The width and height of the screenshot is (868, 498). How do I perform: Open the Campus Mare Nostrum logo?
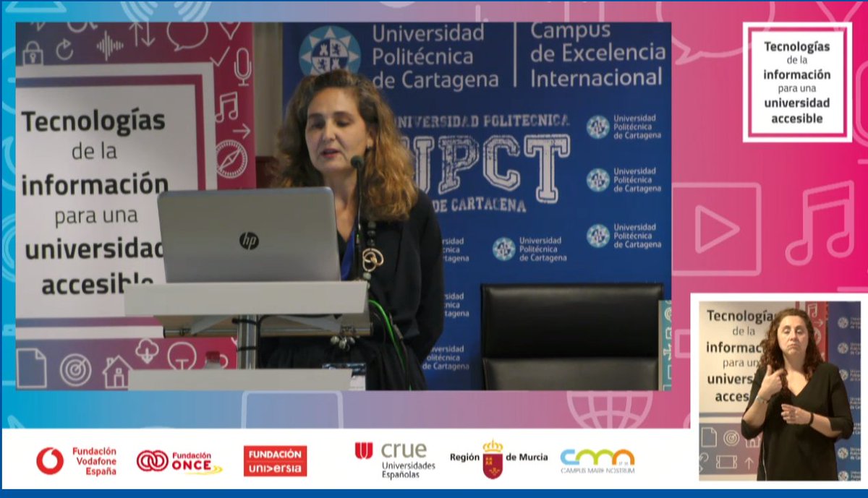point(597,461)
